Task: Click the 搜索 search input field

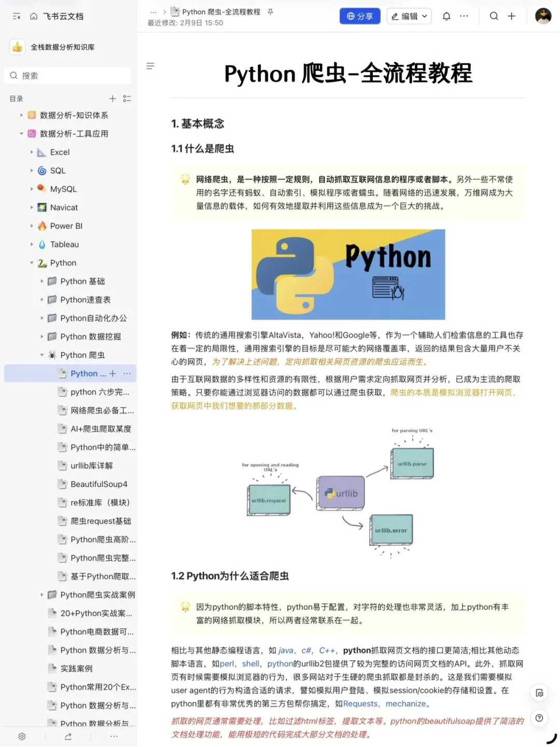Action: (x=68, y=76)
